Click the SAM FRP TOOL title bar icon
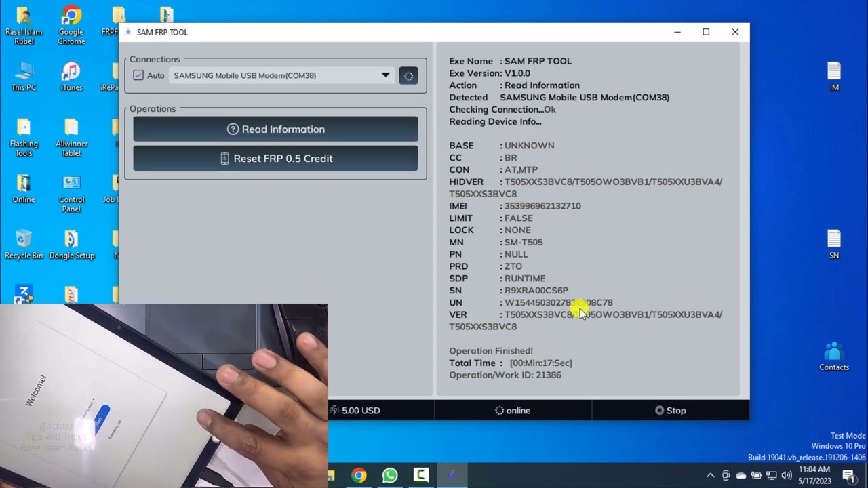The width and height of the screenshot is (868, 488). click(128, 32)
